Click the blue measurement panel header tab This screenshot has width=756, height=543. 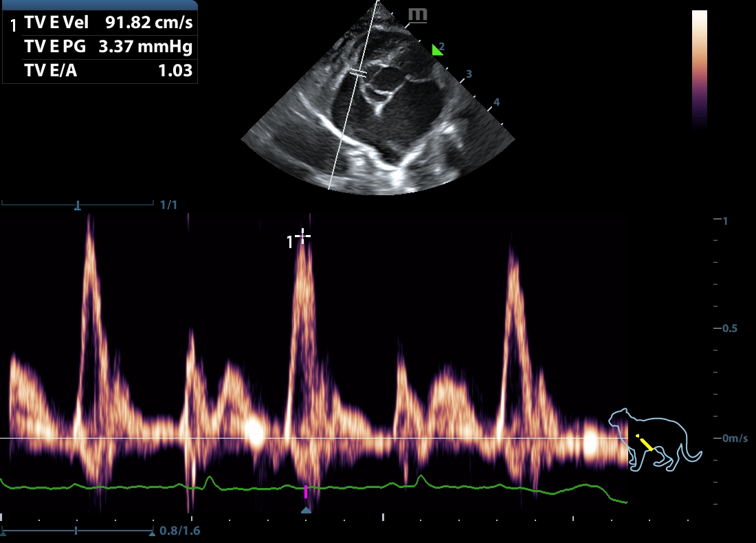point(100,5)
